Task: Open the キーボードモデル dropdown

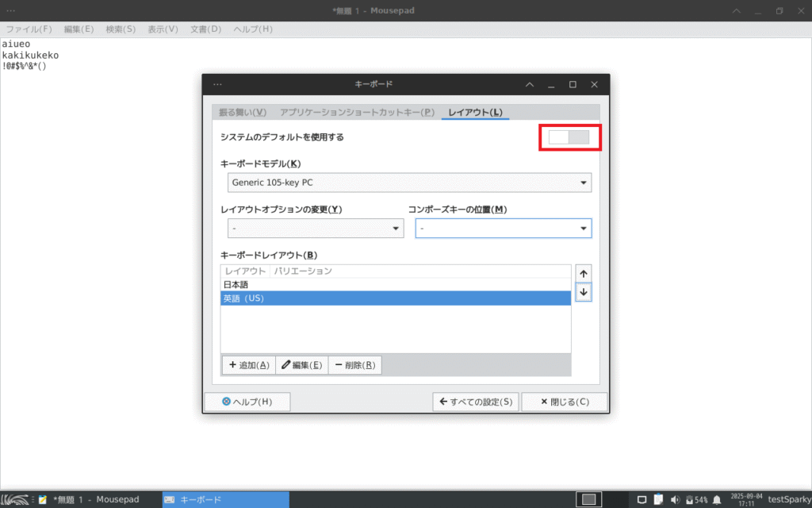Action: (x=409, y=183)
